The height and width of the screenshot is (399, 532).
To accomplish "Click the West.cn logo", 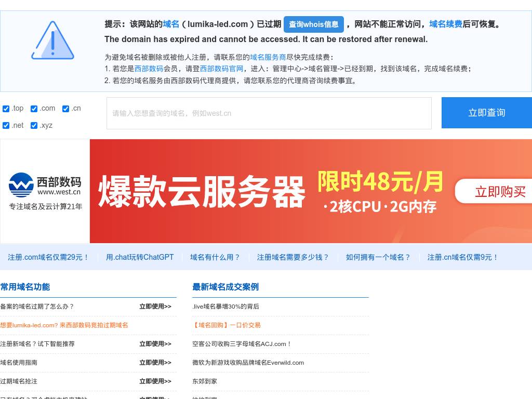I will coord(45,185).
